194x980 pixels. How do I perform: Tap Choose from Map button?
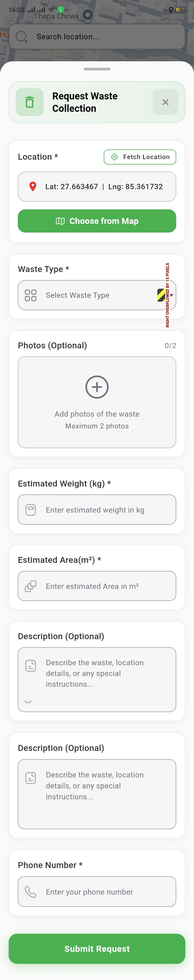(97, 221)
